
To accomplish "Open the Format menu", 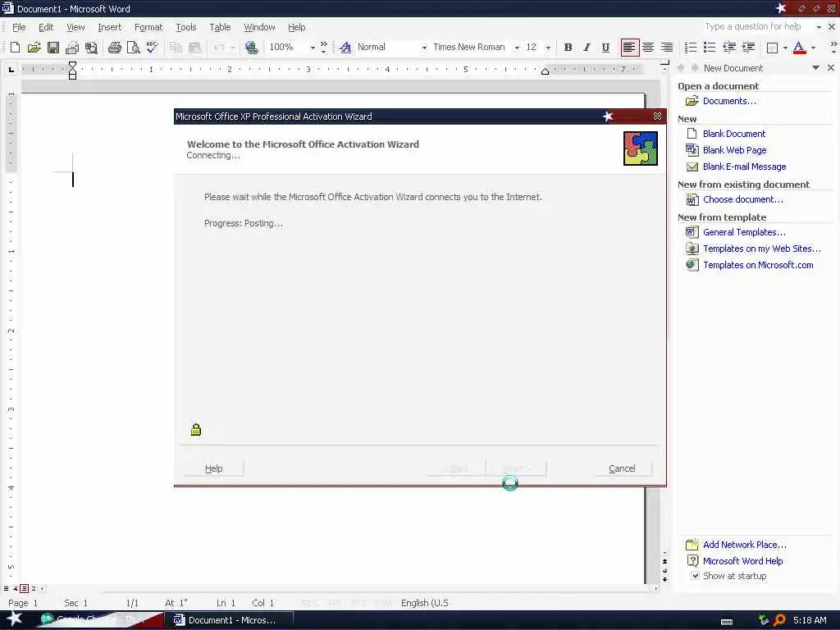I will (x=148, y=27).
